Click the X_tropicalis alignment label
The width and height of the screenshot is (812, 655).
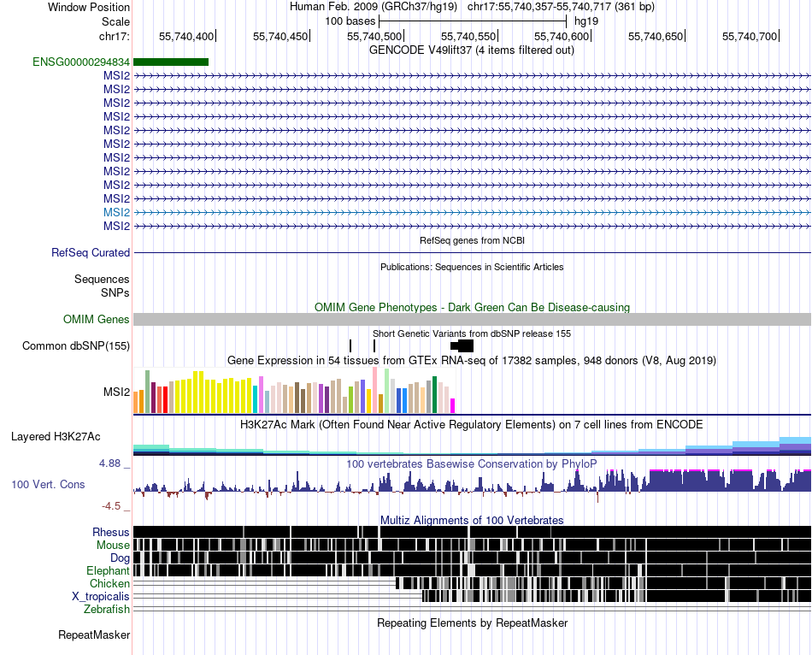[101, 597]
